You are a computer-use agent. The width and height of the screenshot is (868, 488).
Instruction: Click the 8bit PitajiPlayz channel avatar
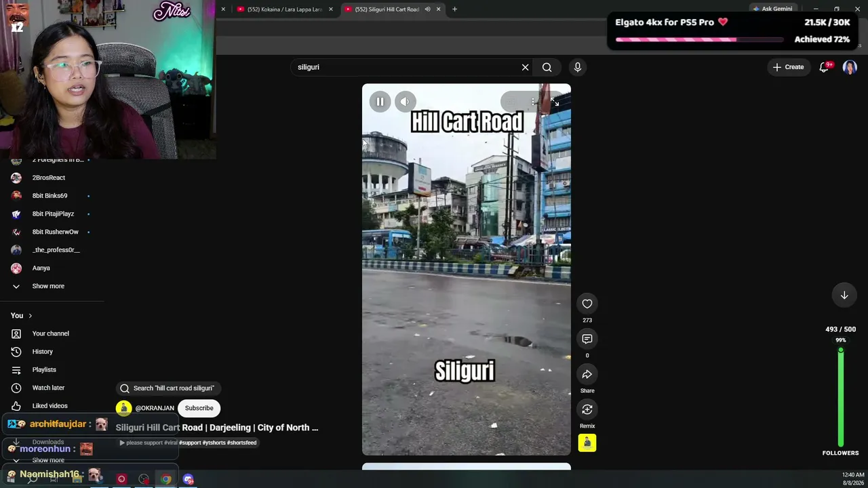16,214
